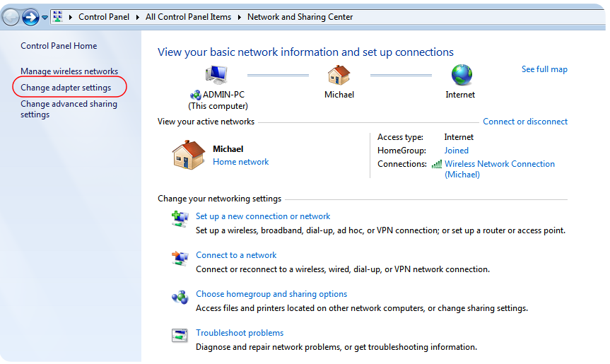Click the small homegroup icon beside ADMIN-PC
Screen dimensions: 610x364
195,95
